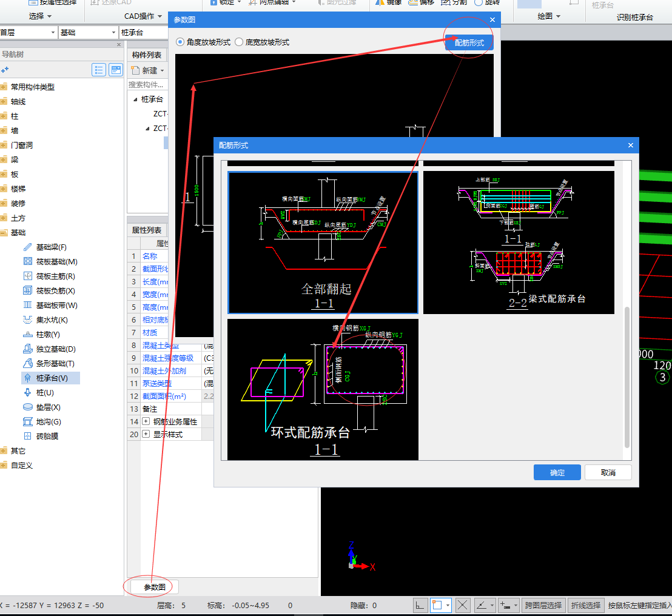
Task: Toggle 跨图层选择 in status bar
Action: click(x=543, y=605)
